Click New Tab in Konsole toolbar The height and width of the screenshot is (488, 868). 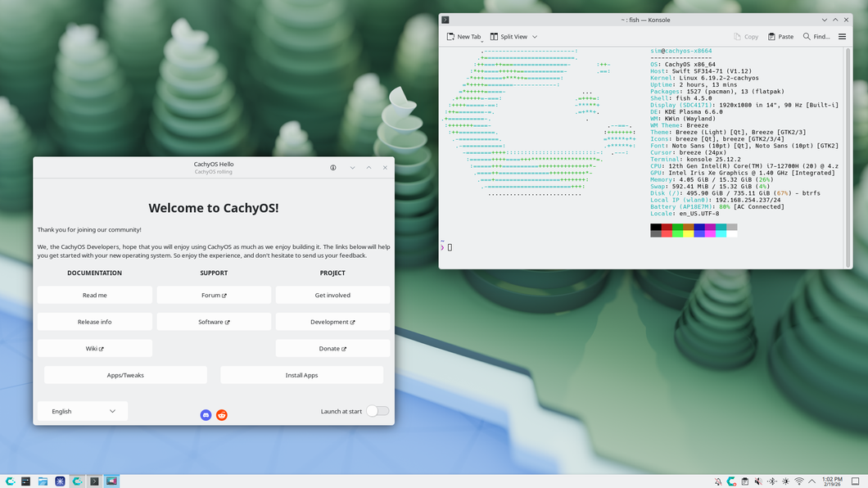coord(463,37)
